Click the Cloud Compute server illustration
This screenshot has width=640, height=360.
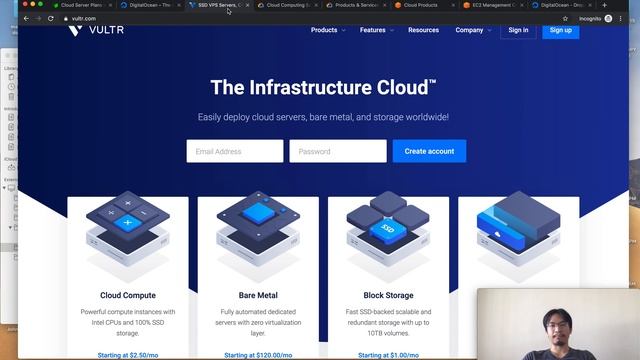(x=128, y=236)
